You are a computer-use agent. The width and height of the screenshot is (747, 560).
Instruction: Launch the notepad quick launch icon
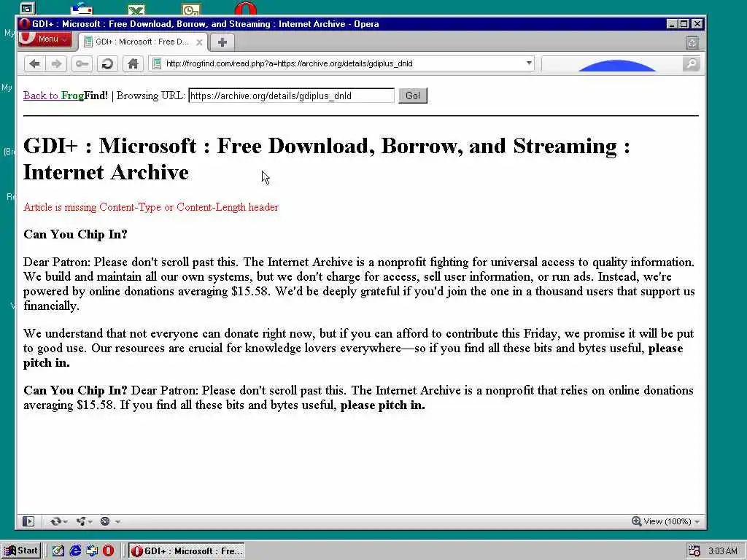[x=58, y=551]
